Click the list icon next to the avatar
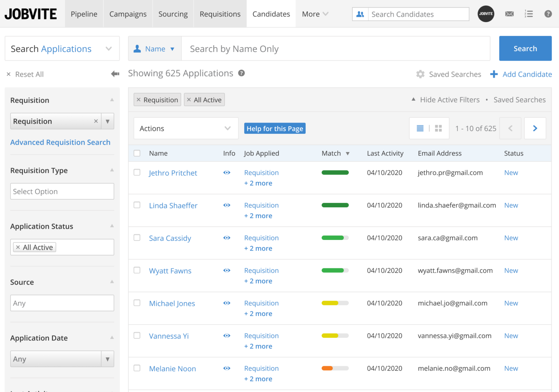Screen dimensions: 559x392 (x=529, y=13)
